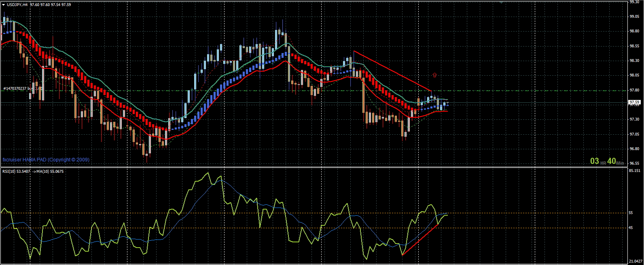This screenshot has height=265, width=644.
Task: Select the red up-arrow marker on chart
Action: [434, 75]
